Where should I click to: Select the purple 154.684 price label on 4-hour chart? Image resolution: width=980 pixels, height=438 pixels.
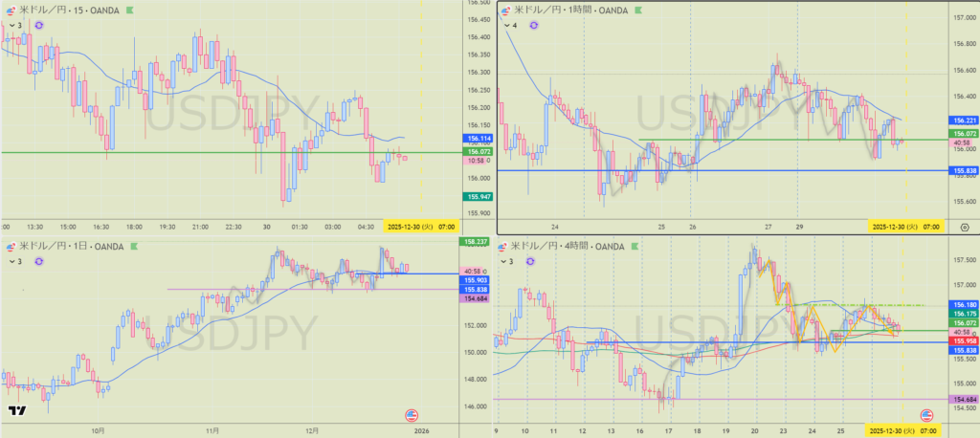tap(962, 399)
